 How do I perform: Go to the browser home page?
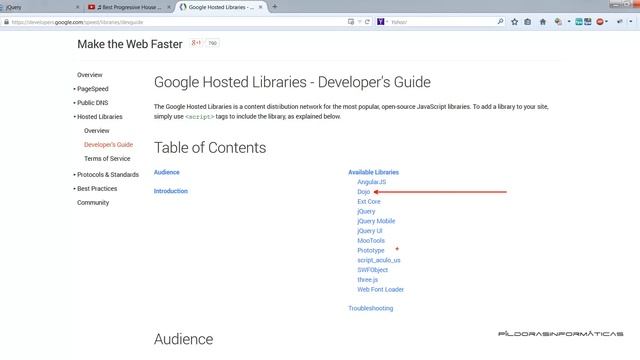tap(543, 22)
